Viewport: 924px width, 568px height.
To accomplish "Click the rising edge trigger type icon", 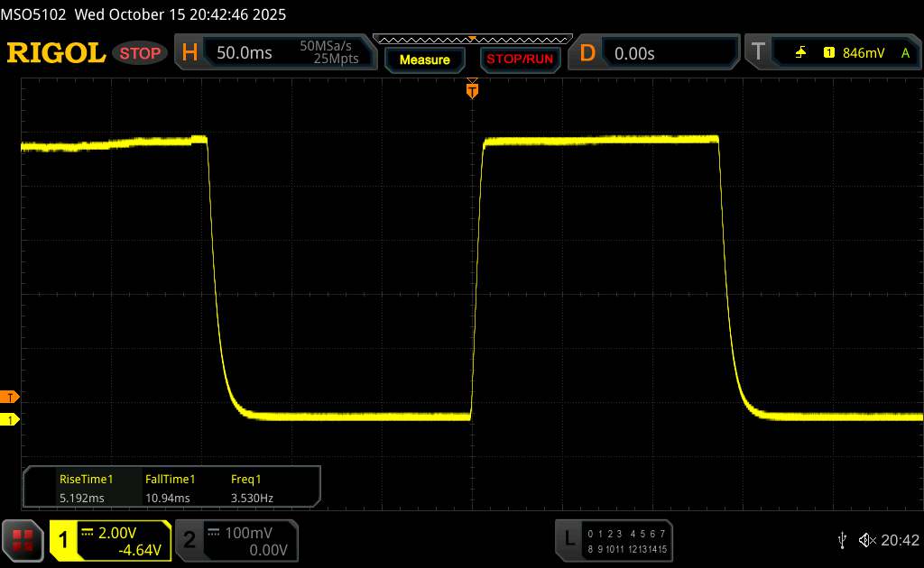I will 800,53.
